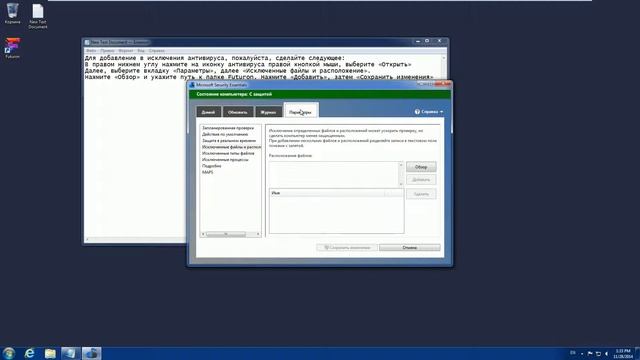Click the Обзор browse button
The image size is (640, 360).
pos(421,167)
